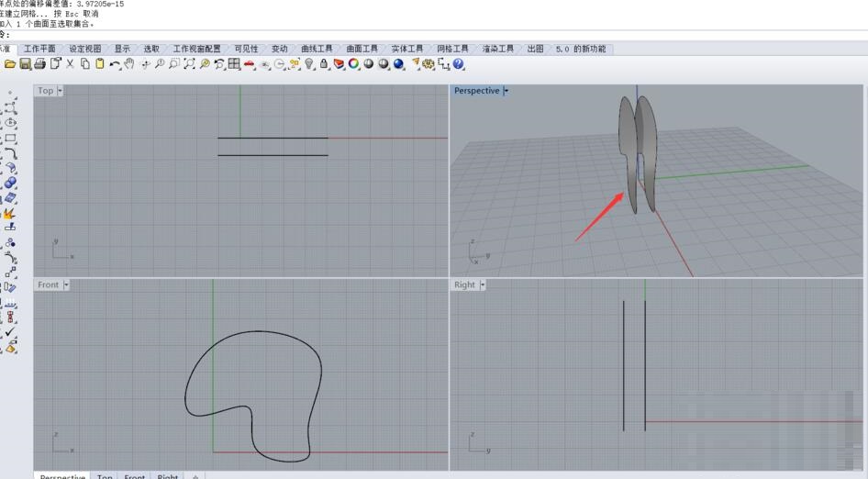The height and width of the screenshot is (479, 868).
Task: Switch to the 曲线工具 toolbar tab
Action: (317, 49)
